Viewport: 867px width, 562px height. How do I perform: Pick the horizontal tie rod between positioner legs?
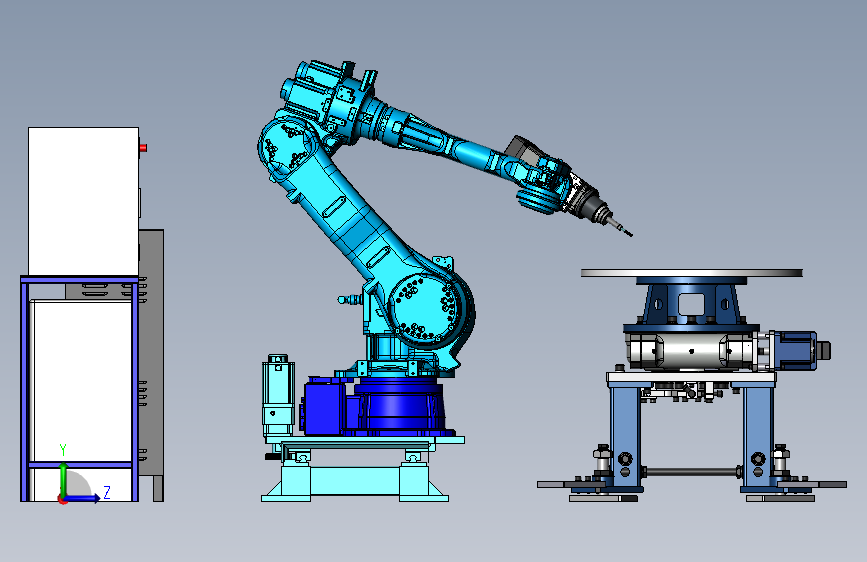pos(692,472)
